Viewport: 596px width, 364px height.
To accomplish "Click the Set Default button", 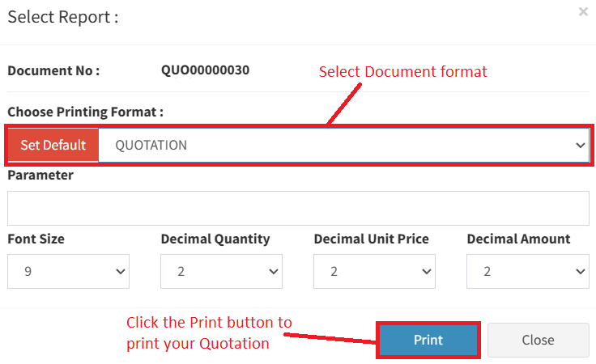I will 53,146.
